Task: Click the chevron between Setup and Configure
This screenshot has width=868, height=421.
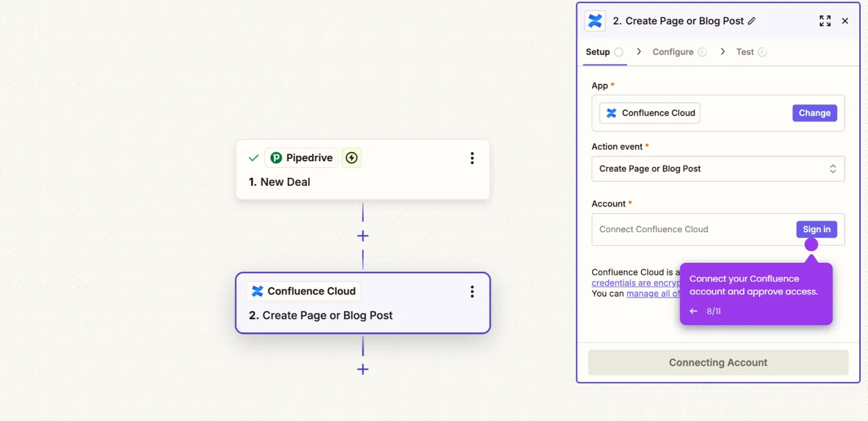Action: (x=639, y=52)
